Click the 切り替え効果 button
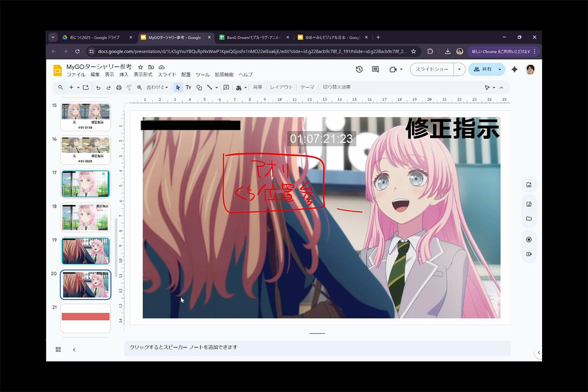Image resolution: width=588 pixels, height=392 pixels. [337, 88]
